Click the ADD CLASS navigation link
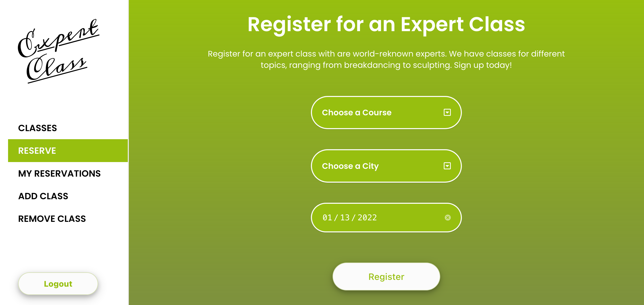This screenshot has height=305, width=644. point(43,196)
